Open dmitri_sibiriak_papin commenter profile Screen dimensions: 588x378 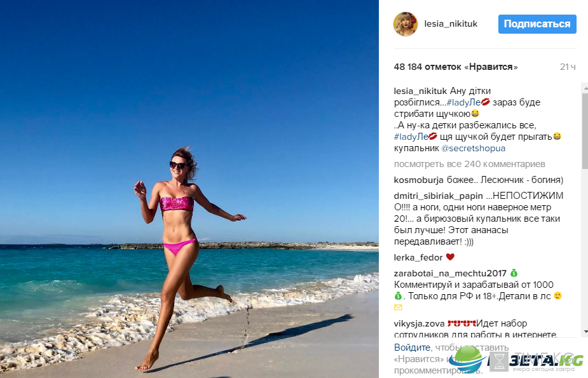439,196
